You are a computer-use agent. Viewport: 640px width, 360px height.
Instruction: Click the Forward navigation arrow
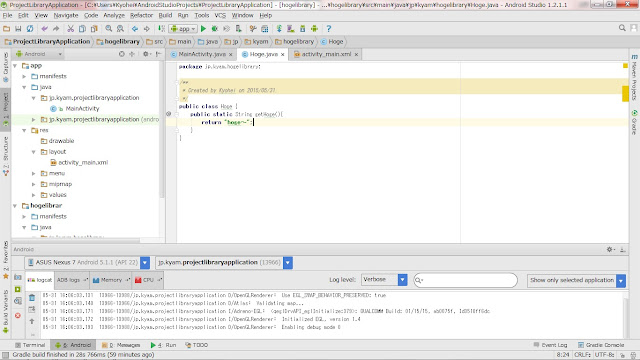147,29
